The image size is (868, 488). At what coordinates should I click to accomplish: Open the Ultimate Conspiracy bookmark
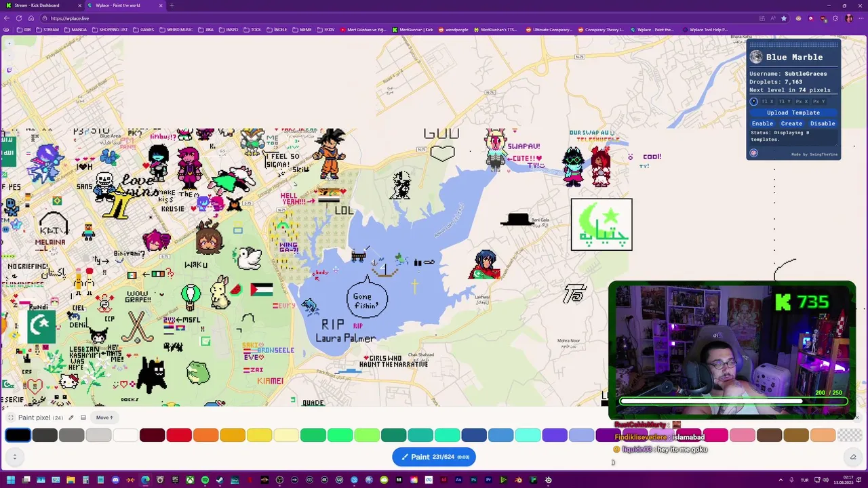click(x=549, y=30)
